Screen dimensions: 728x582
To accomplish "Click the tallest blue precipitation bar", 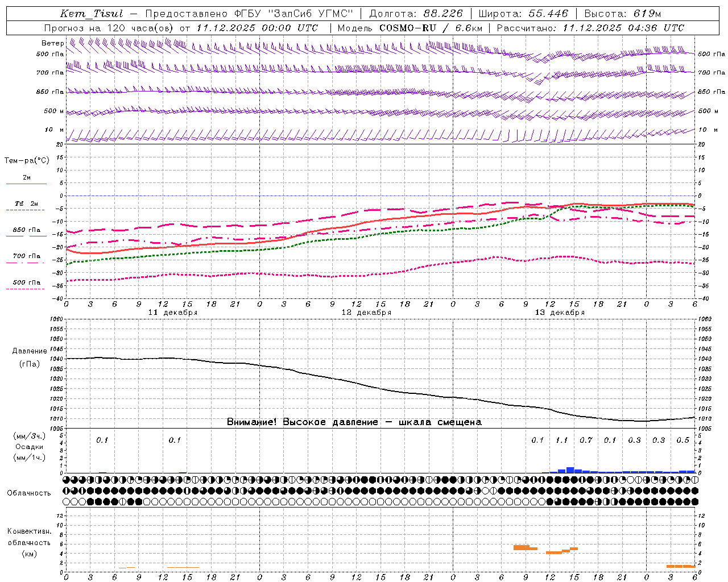I will (x=570, y=470).
